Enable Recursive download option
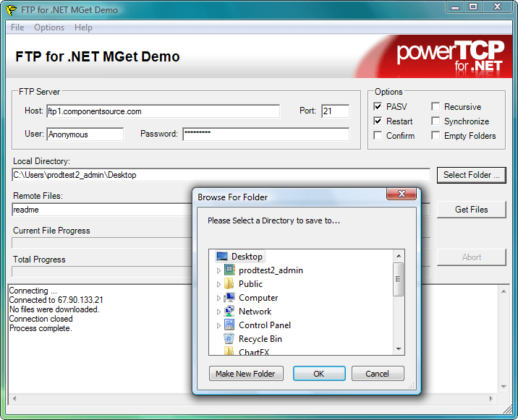Image resolution: width=518 pixels, height=420 pixels. 436,107
